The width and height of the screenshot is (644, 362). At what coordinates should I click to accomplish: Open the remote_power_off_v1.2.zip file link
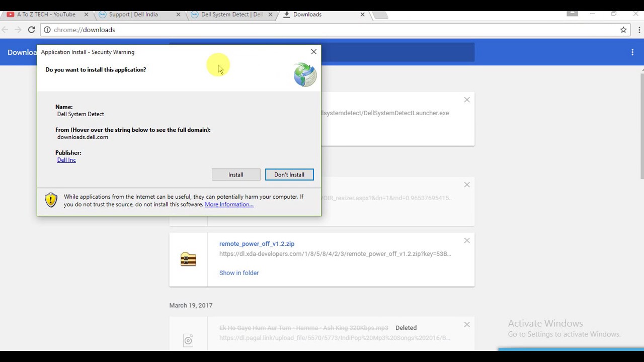click(257, 244)
